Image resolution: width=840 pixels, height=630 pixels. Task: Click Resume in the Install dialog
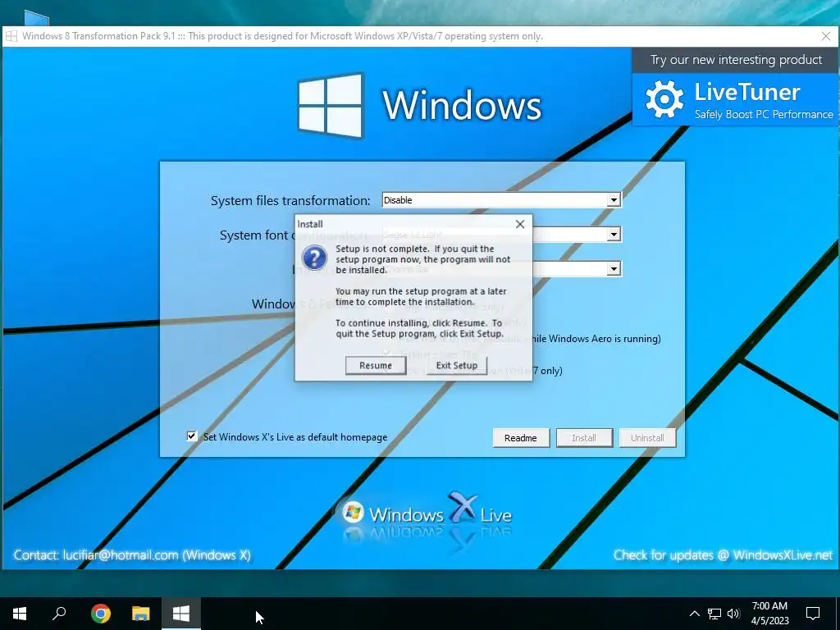click(376, 365)
